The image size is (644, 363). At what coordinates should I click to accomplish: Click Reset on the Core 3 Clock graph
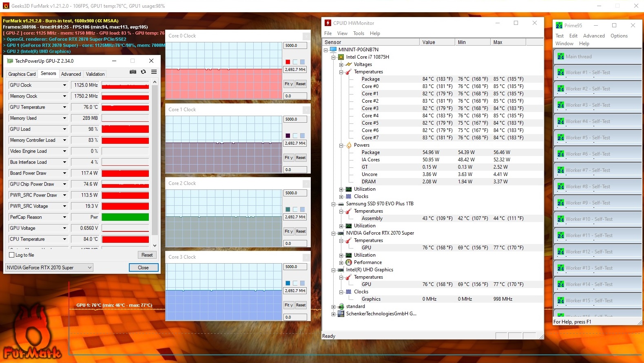click(x=301, y=305)
